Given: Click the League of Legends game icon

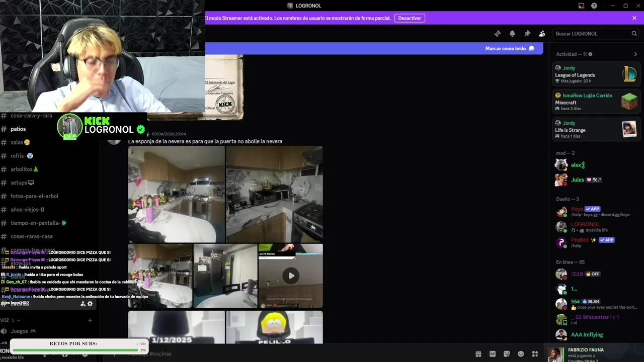Looking at the screenshot, I should 629,74.
